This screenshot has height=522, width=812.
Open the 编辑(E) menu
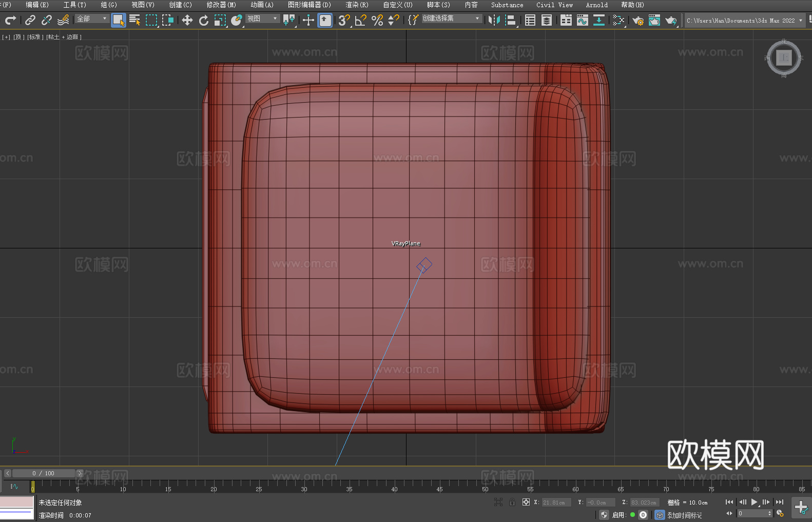coord(37,5)
